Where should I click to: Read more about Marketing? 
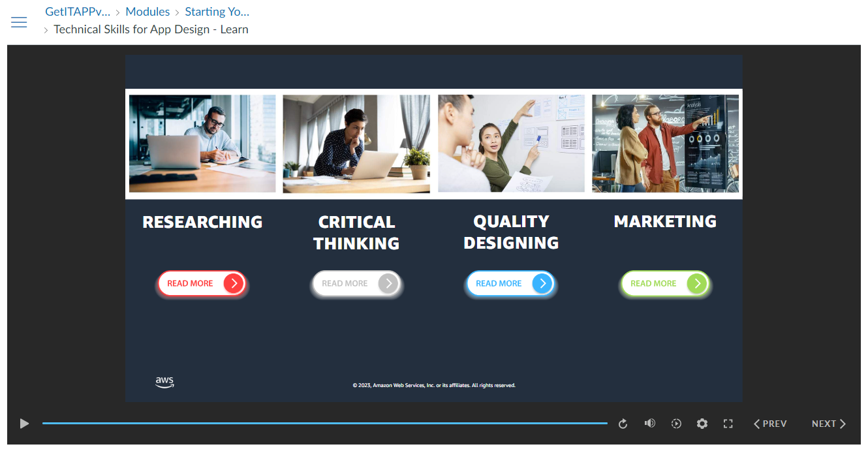[x=665, y=283]
